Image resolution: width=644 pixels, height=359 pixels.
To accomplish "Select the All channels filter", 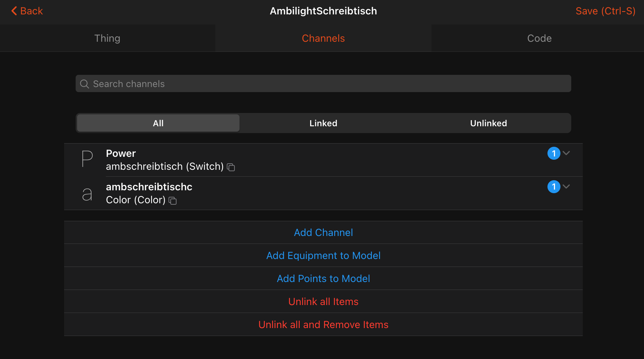I will pyautogui.click(x=158, y=123).
